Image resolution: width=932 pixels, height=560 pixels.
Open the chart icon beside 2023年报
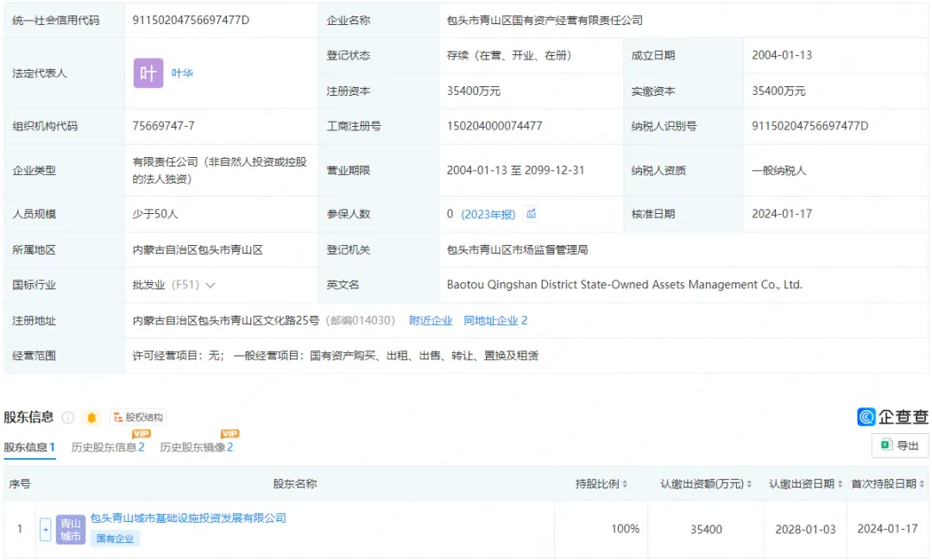click(x=532, y=214)
